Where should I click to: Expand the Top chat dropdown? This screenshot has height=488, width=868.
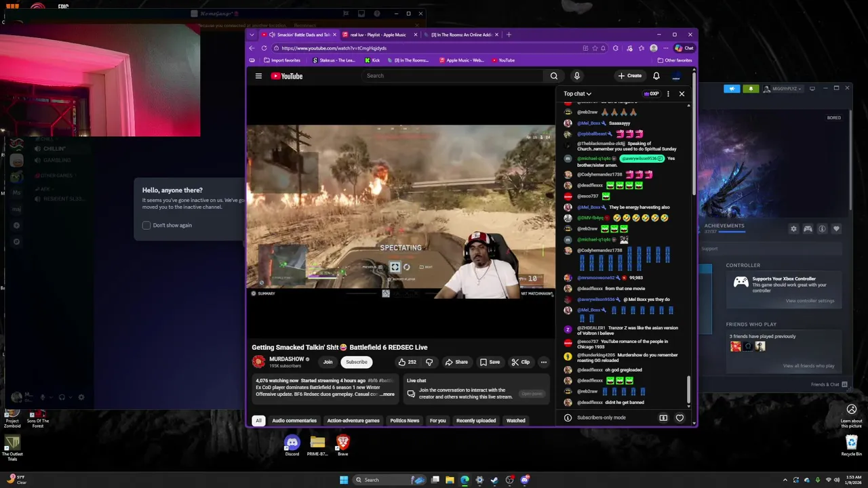pos(577,94)
